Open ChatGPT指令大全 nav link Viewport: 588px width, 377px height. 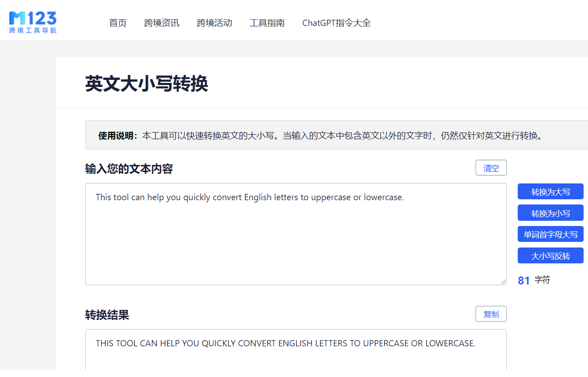336,23
